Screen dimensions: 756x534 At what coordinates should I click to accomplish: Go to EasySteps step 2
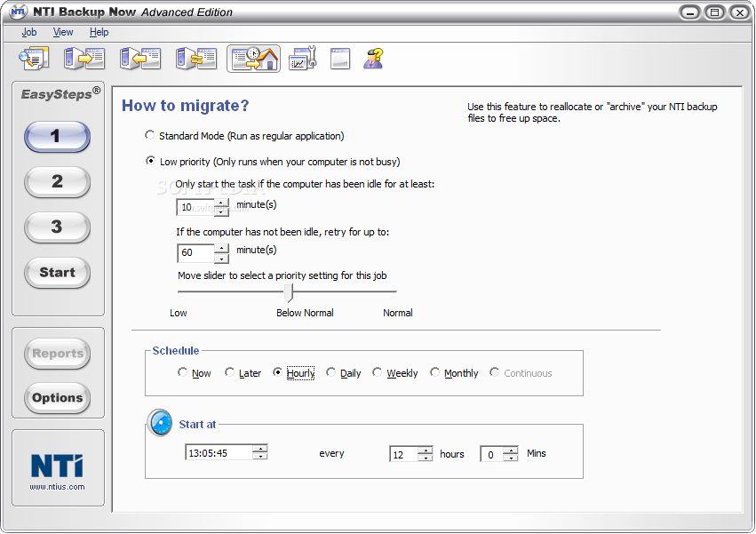(57, 182)
